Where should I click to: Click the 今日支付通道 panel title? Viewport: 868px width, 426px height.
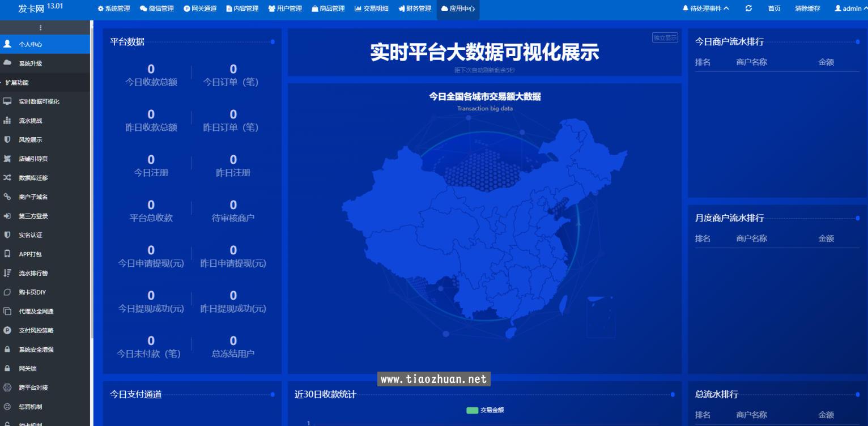tap(136, 394)
